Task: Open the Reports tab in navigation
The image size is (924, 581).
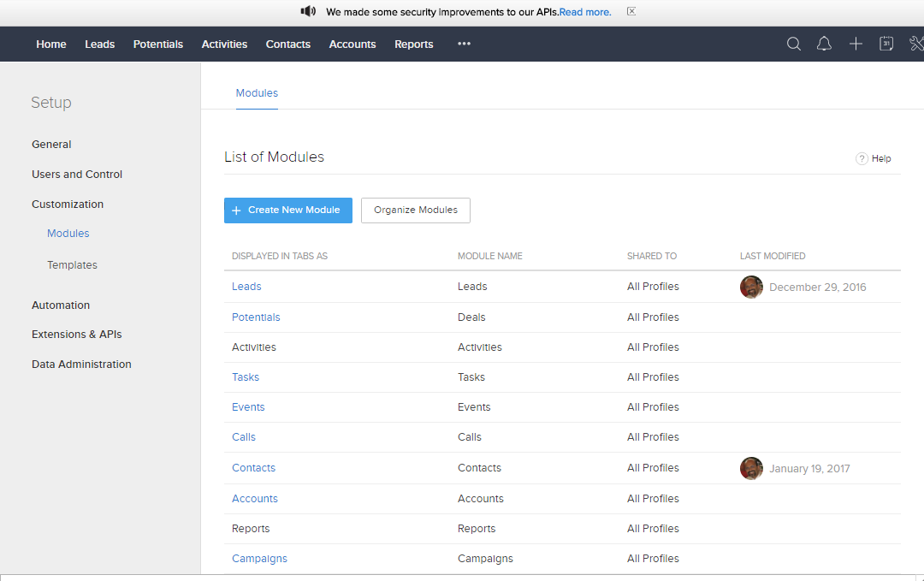Action: coord(413,44)
